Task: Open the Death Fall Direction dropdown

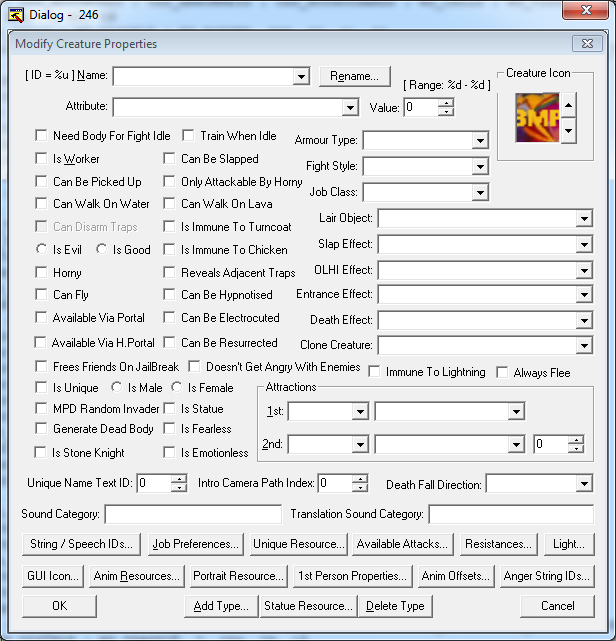Action: [584, 484]
